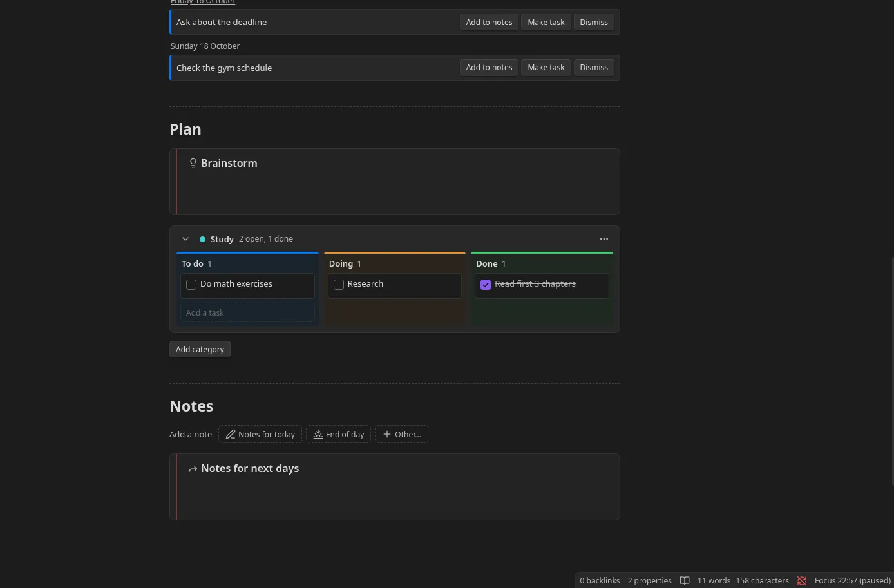Click the Done column header
The width and height of the screenshot is (894, 588).
487,263
